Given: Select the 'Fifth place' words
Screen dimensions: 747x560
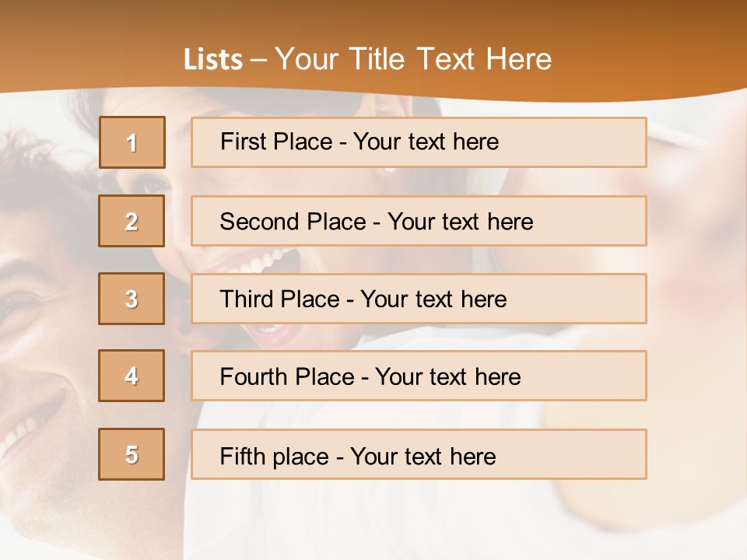Looking at the screenshot, I should (x=275, y=457).
